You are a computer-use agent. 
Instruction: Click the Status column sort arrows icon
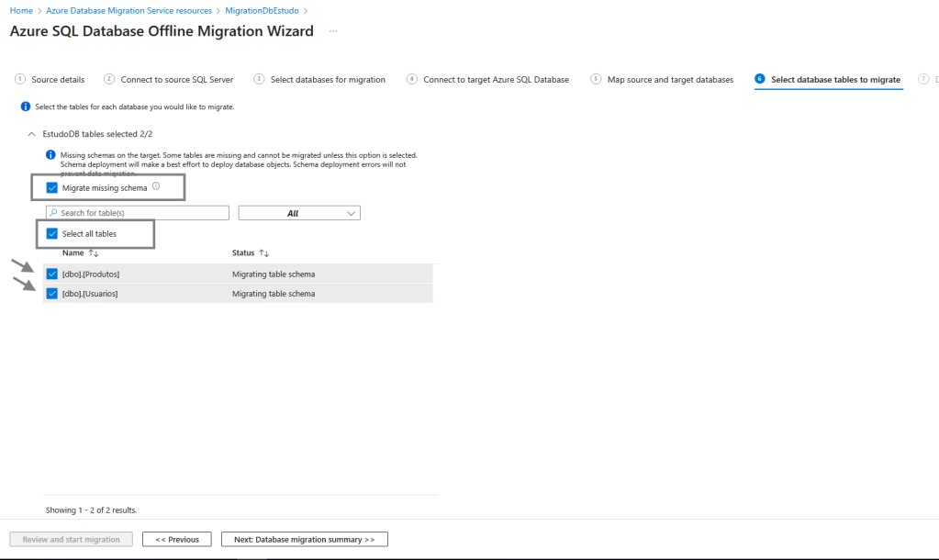coord(264,252)
